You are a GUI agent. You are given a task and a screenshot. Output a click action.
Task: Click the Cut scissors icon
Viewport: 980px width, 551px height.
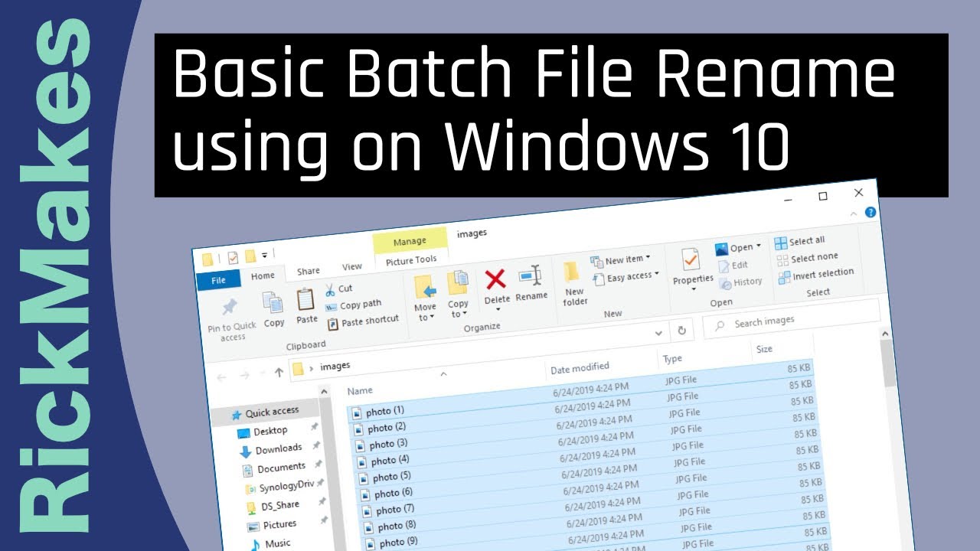click(329, 290)
